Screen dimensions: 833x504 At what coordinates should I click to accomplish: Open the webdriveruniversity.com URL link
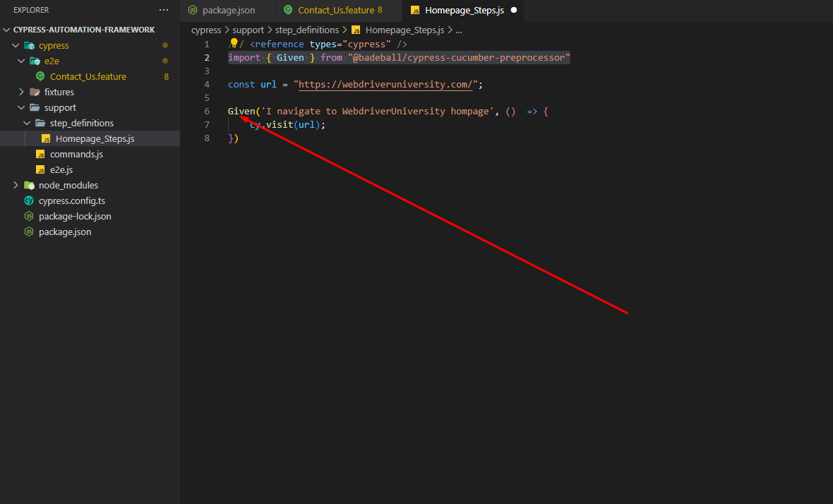[x=385, y=85]
